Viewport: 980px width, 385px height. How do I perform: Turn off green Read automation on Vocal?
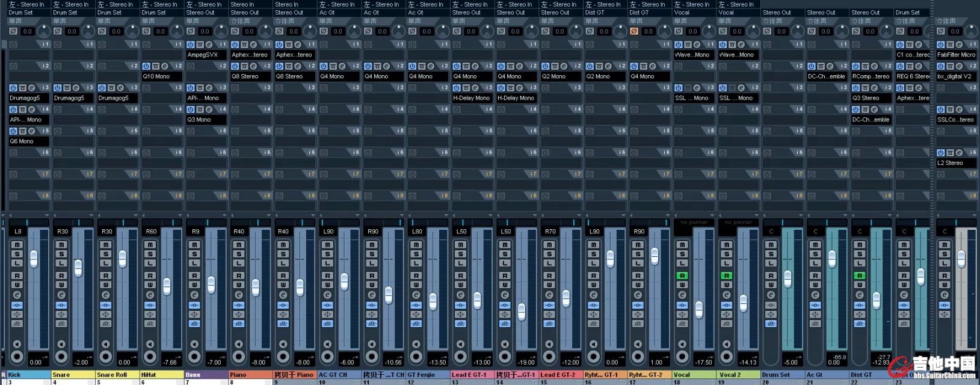pyautogui.click(x=682, y=276)
